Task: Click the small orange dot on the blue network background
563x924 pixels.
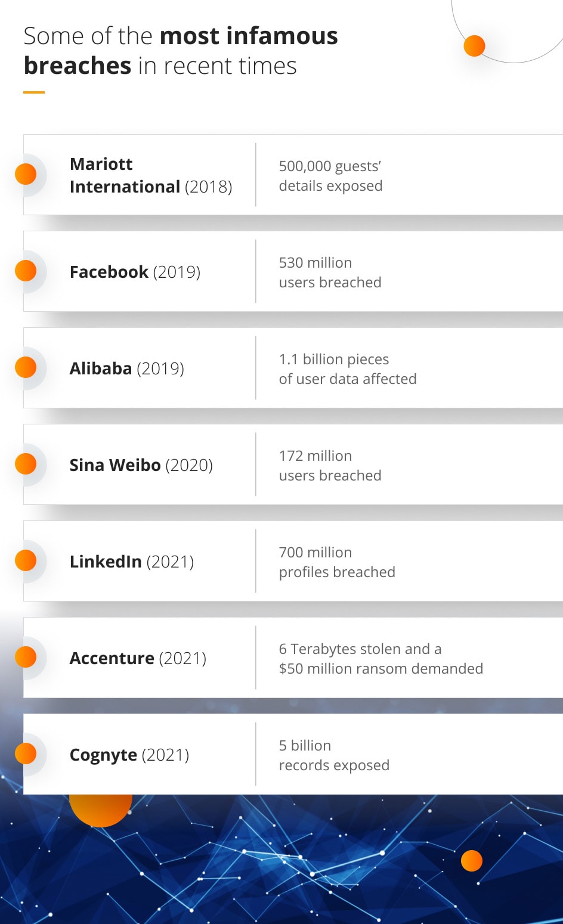Action: [471, 861]
